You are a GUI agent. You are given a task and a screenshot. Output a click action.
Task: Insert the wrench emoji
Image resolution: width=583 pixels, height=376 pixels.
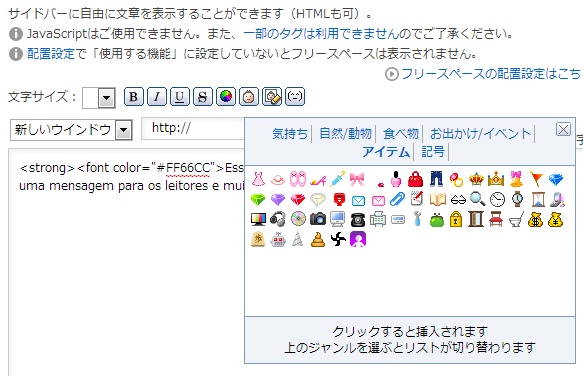click(418, 219)
